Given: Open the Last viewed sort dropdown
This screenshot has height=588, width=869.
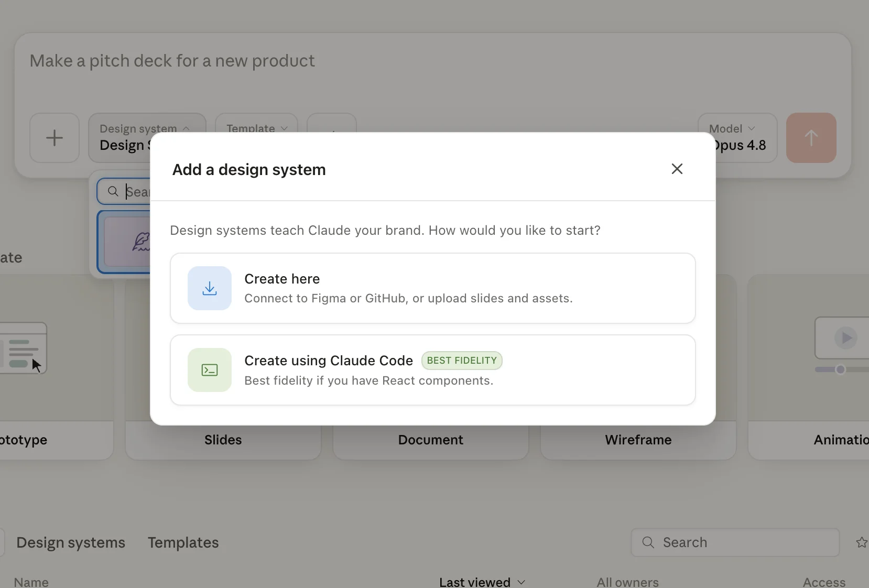Looking at the screenshot, I should coord(482,582).
